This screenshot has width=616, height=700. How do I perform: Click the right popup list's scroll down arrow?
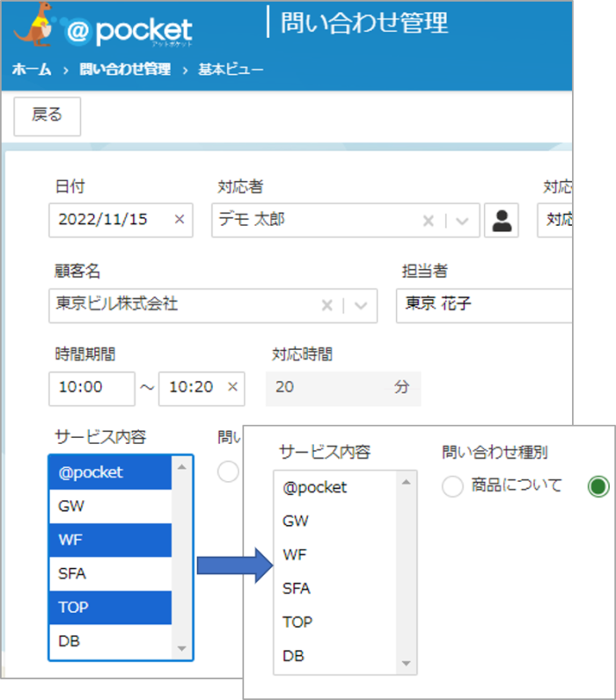pyautogui.click(x=406, y=663)
